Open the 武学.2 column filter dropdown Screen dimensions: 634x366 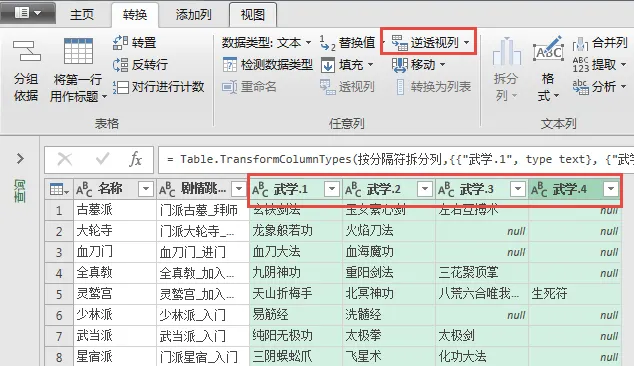(425, 189)
